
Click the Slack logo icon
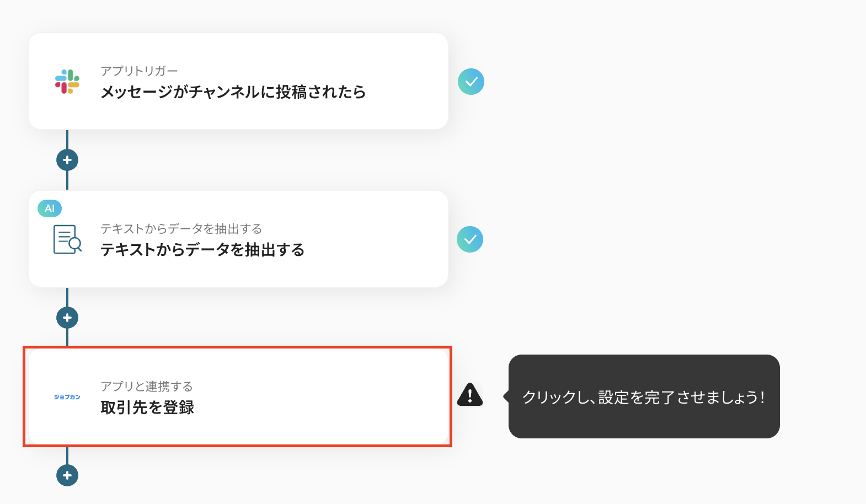tap(67, 82)
